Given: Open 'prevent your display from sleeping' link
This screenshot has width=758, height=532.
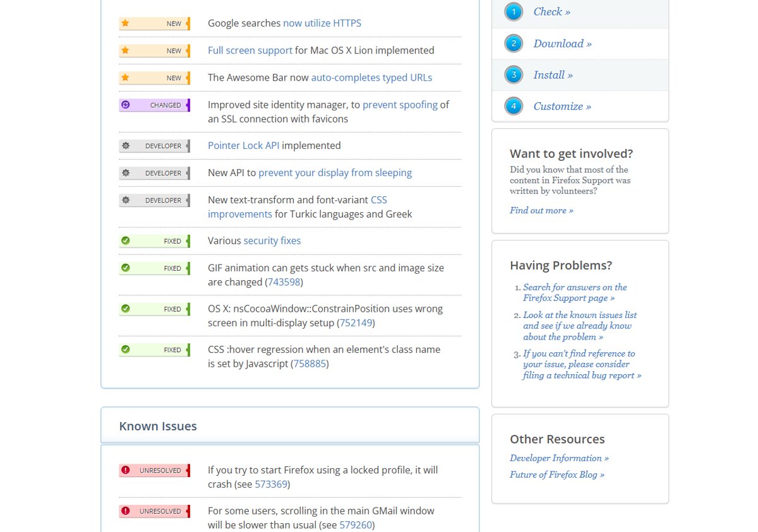Looking at the screenshot, I should (x=335, y=173).
